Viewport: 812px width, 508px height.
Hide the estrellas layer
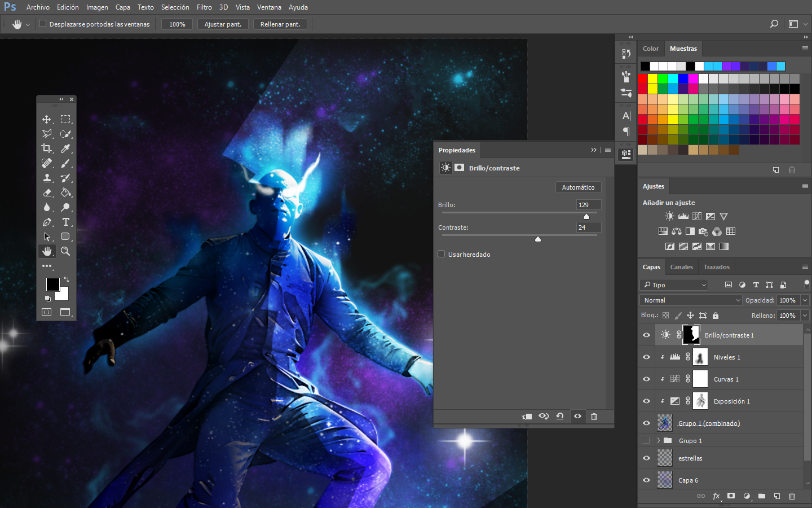pyautogui.click(x=646, y=458)
